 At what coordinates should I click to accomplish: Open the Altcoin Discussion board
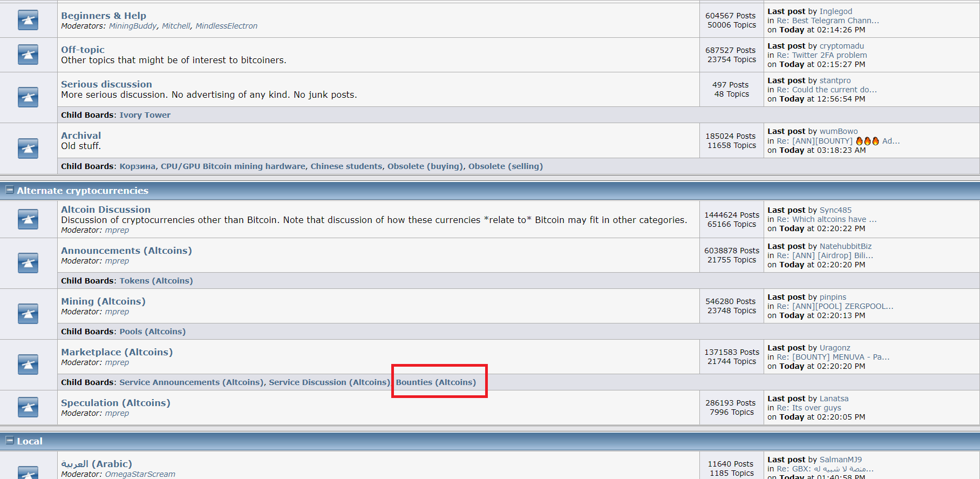point(106,210)
